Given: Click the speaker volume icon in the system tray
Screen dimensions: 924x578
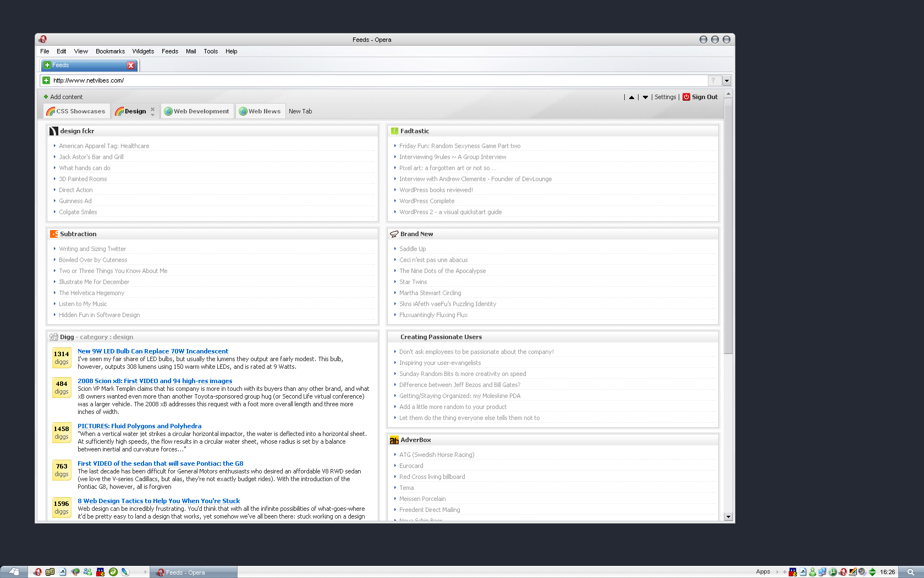Looking at the screenshot, I should click(862, 572).
